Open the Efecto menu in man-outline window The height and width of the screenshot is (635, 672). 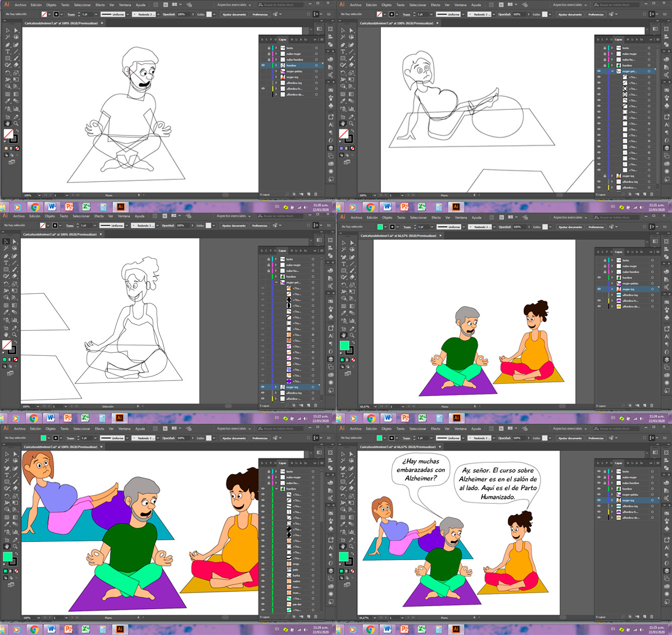click(x=100, y=5)
